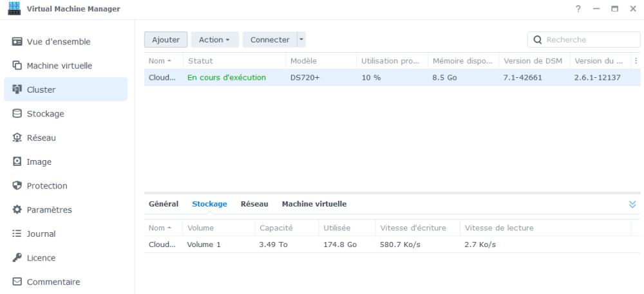Image resolution: width=644 pixels, height=294 pixels.
Task: Click the Capacité column header
Action: [x=287, y=228]
